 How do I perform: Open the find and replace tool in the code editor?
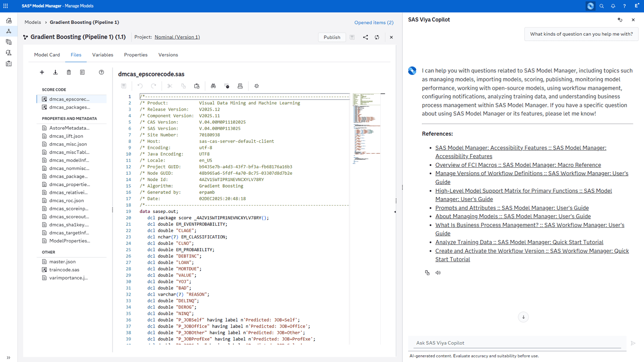click(213, 86)
